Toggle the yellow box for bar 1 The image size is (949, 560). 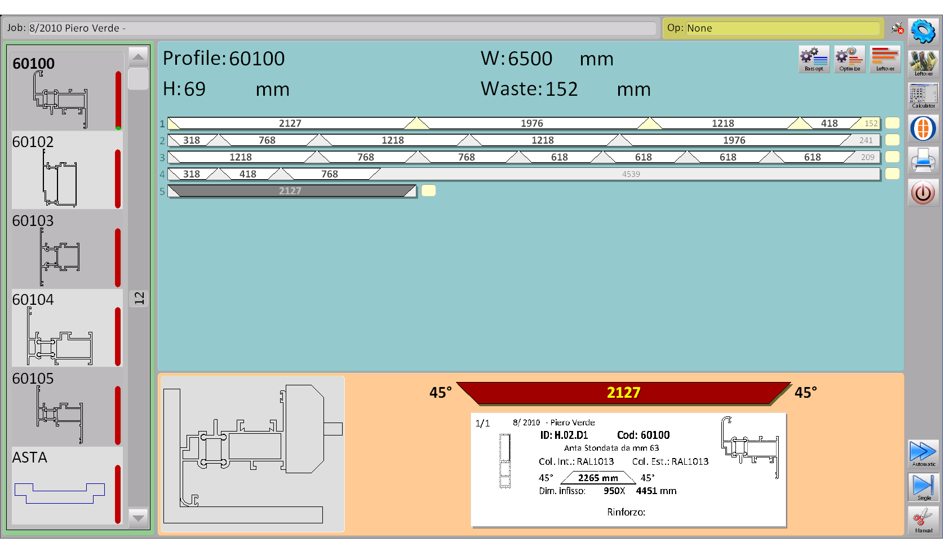tap(892, 123)
